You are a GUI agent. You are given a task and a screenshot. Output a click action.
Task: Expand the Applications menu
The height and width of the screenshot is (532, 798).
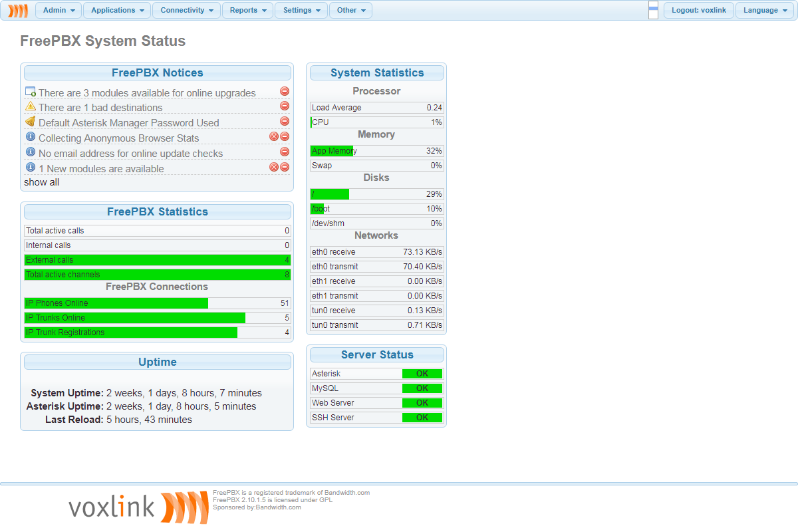click(x=117, y=10)
